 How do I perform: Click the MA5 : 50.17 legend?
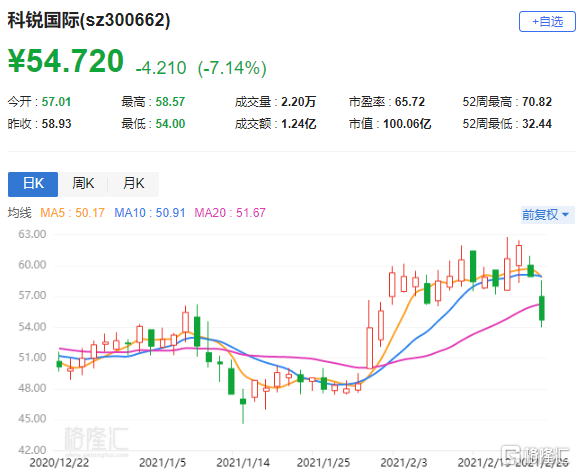coord(72,213)
